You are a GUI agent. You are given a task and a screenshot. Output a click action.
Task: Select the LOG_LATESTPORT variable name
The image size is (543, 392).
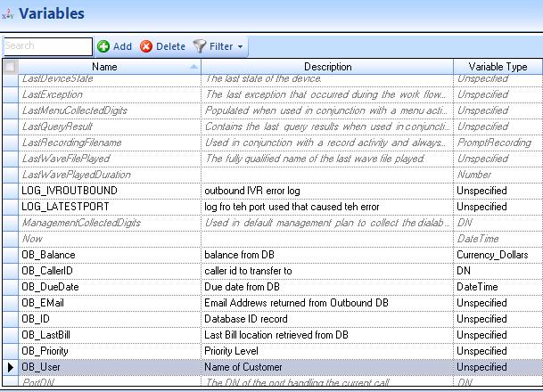[x=65, y=207]
